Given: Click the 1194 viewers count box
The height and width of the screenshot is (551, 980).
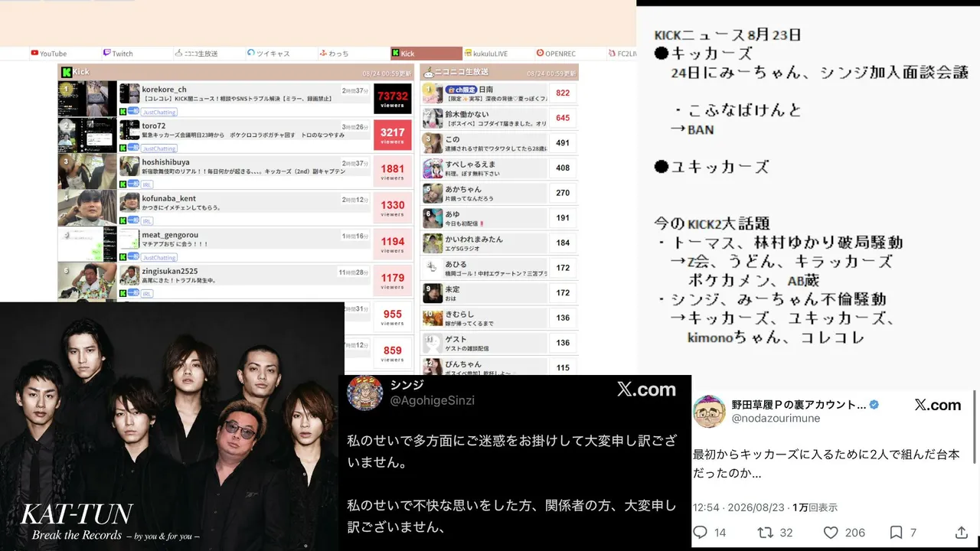Looking at the screenshot, I should click(x=393, y=244).
